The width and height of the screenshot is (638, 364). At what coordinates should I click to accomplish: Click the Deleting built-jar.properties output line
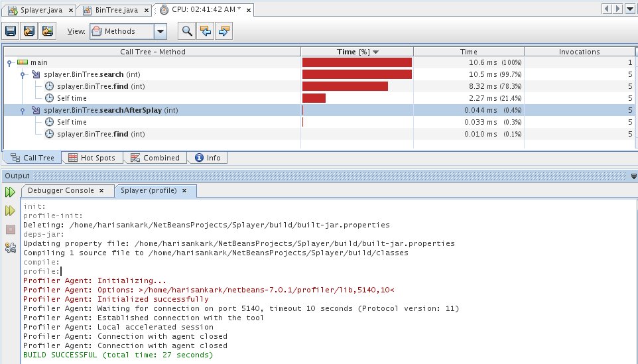pos(206,225)
